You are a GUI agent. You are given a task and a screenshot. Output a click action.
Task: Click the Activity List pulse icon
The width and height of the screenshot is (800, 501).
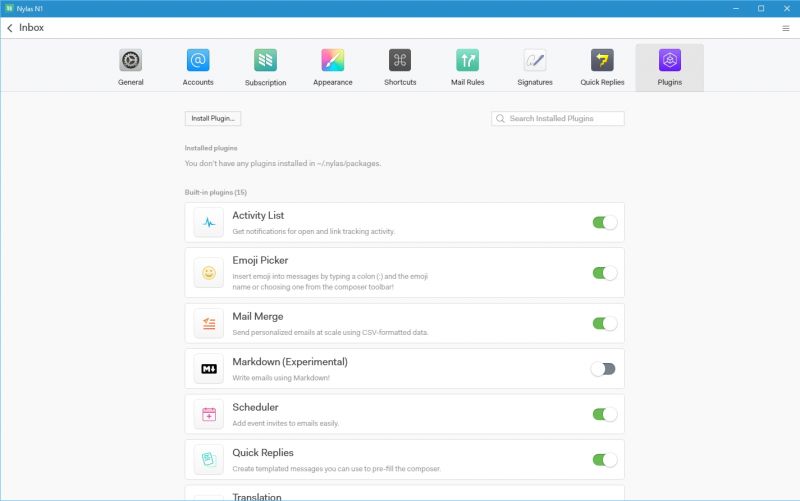pos(209,222)
